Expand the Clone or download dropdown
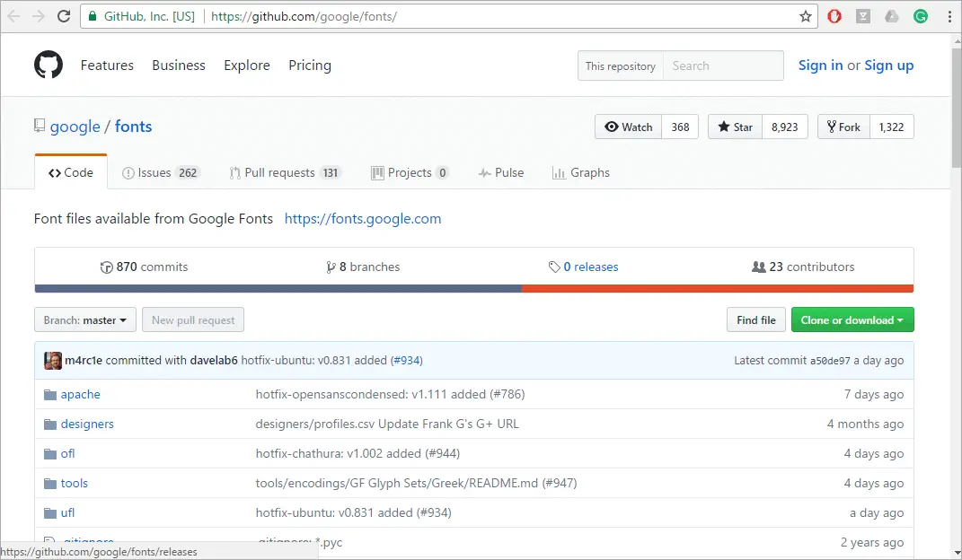The height and width of the screenshot is (560, 962). [x=852, y=319]
